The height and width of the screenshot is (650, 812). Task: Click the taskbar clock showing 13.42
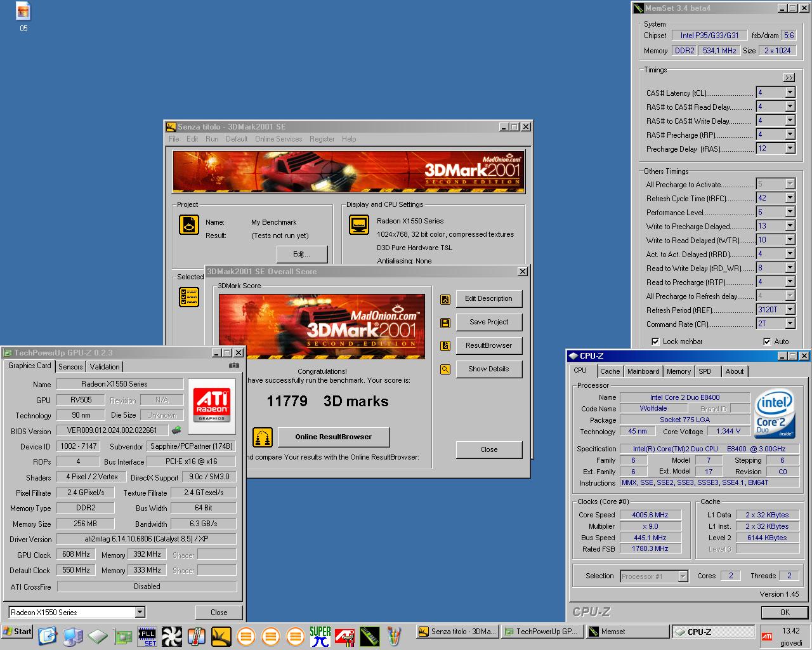click(790, 631)
